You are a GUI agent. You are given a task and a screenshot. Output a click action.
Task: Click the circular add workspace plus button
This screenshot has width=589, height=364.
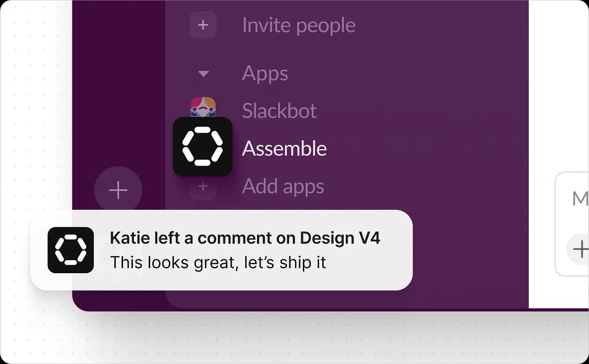(118, 190)
